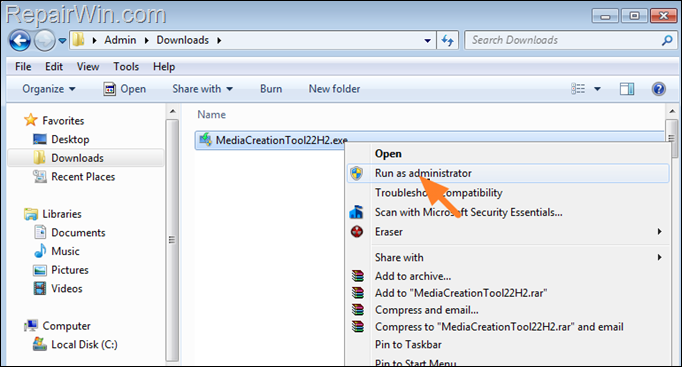Expand the arrow after Downloads breadcrumb
This screenshot has height=367, width=682.
tap(219, 40)
